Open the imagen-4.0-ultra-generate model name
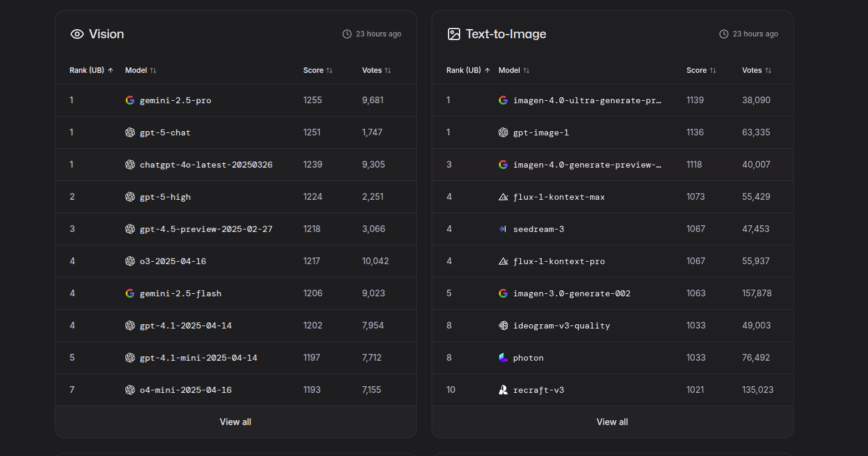The height and width of the screenshot is (456, 868). point(587,100)
